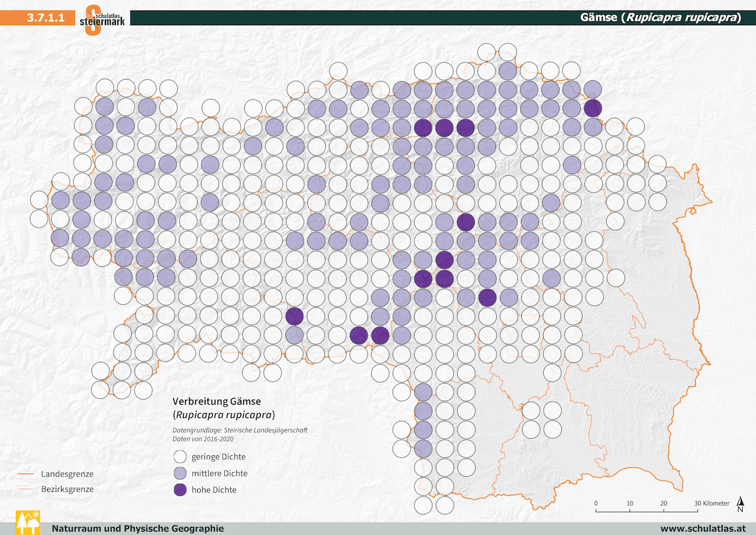The image size is (756, 535).
Task: Click the dark purple 'hohe Dichte' legend circle
Action: coord(180,490)
